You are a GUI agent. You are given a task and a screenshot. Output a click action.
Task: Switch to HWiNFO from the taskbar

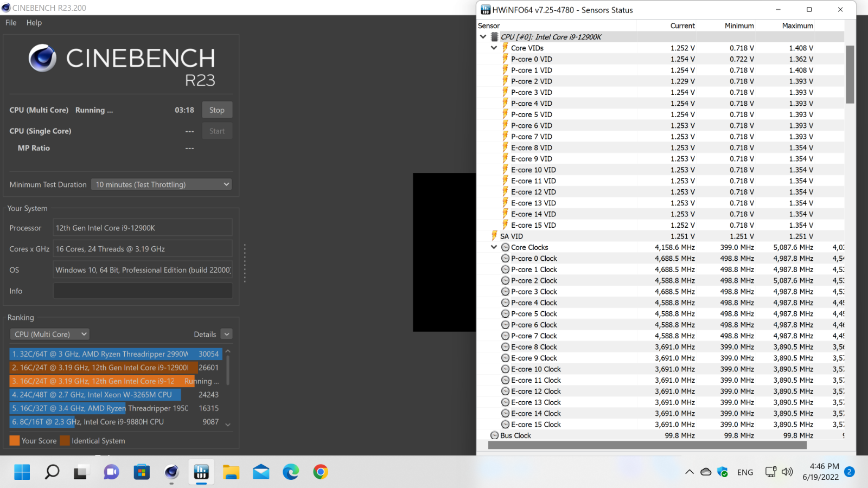[201, 472]
